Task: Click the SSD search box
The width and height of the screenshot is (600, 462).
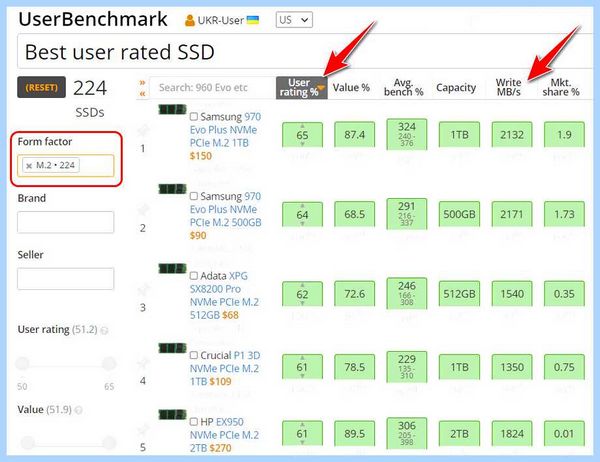Action: (212, 88)
